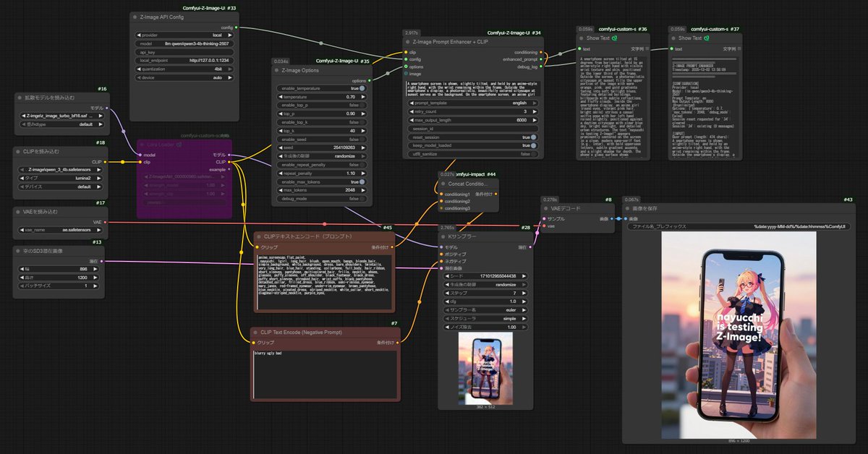
Task: Toggle reset_session in Prompt Enhancer node
Action: click(473, 137)
